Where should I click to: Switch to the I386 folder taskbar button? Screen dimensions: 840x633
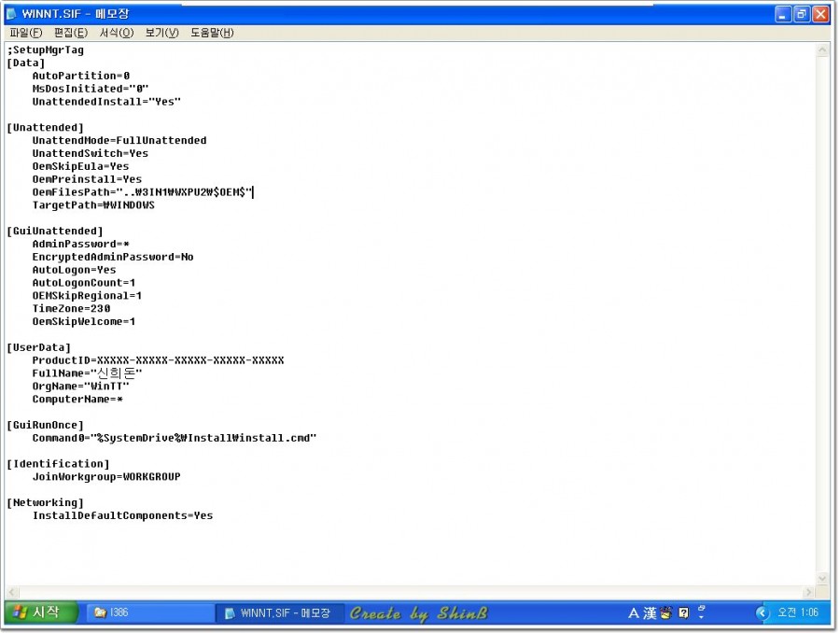click(x=149, y=612)
